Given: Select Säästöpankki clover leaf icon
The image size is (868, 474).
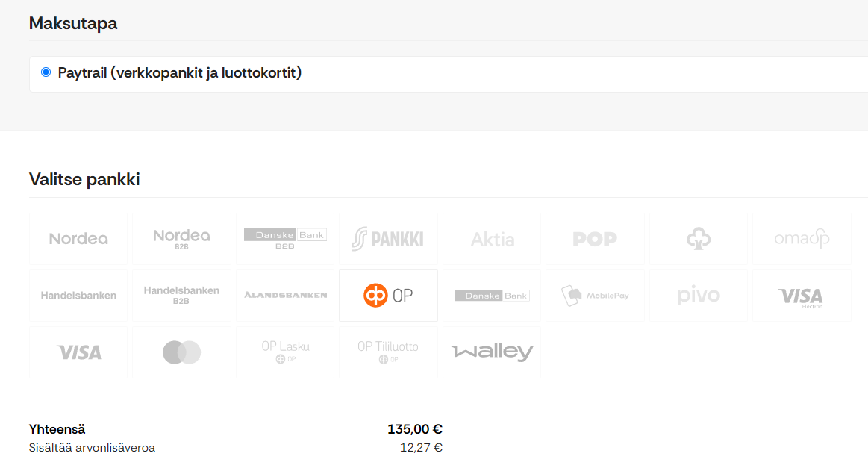Looking at the screenshot, I should (x=699, y=239).
